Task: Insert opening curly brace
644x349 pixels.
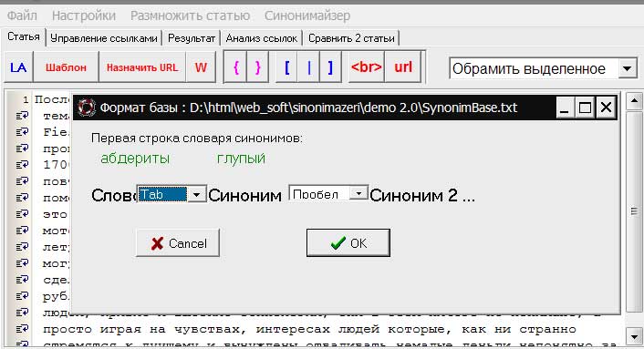Action: coord(235,67)
